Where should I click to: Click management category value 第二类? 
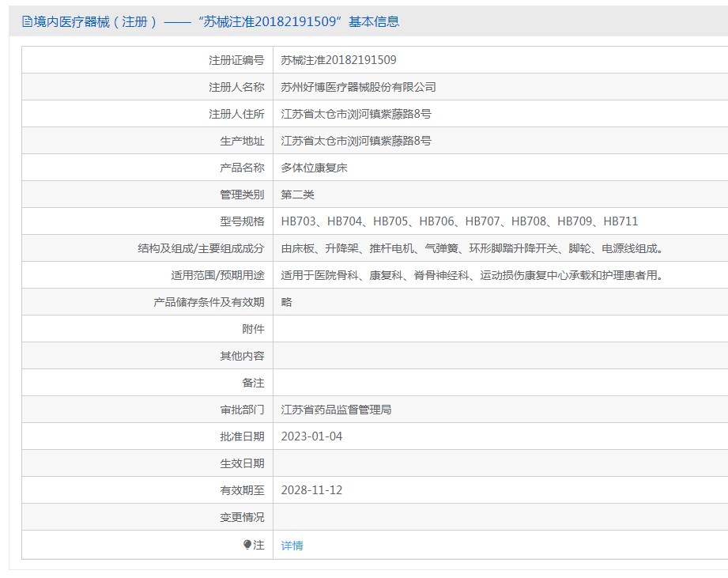(298, 195)
